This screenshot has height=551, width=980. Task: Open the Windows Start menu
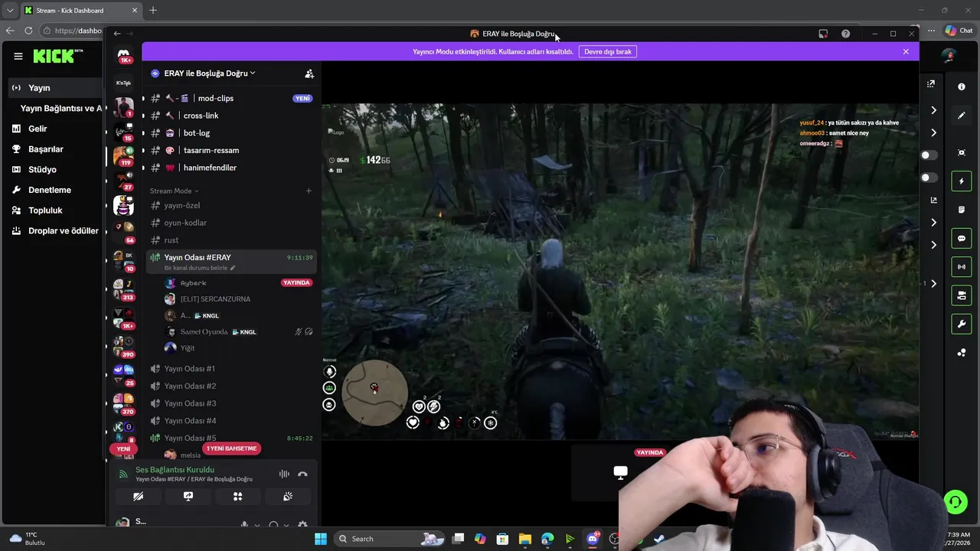[320, 539]
